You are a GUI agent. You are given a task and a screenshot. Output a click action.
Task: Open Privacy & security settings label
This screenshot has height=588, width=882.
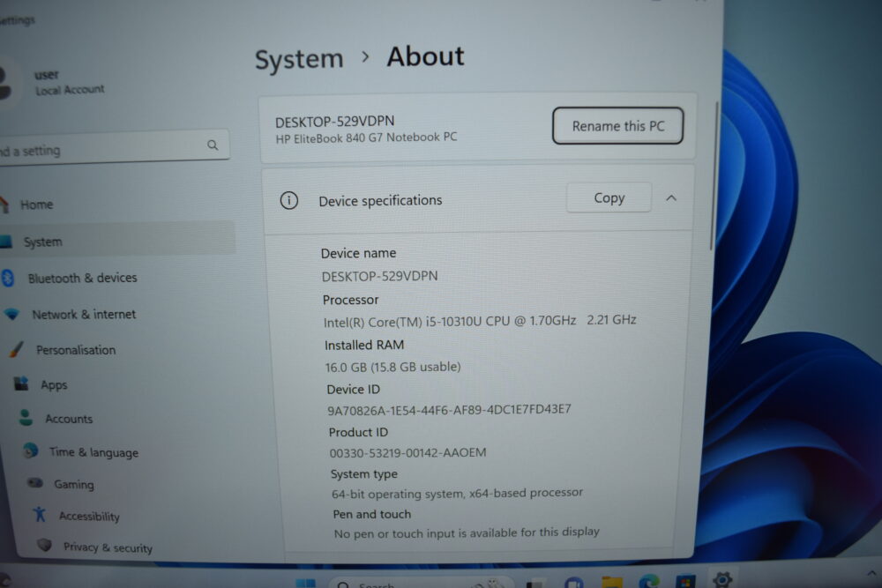pos(108,547)
